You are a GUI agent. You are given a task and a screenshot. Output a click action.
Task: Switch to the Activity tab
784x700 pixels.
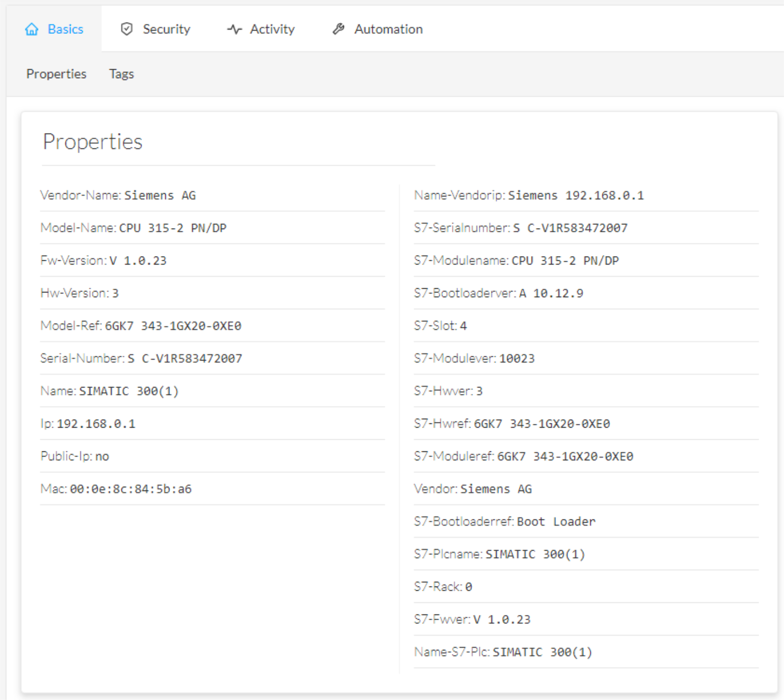tap(261, 29)
